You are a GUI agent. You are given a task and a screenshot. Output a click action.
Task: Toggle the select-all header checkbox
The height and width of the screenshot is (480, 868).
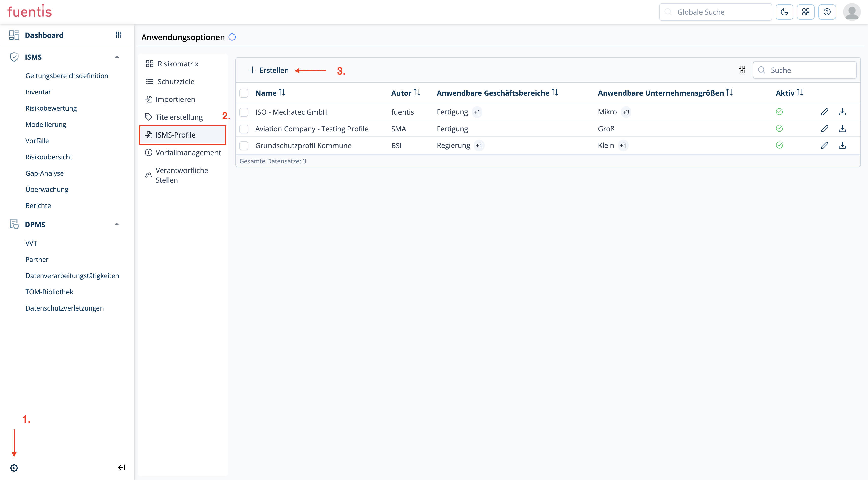point(244,93)
